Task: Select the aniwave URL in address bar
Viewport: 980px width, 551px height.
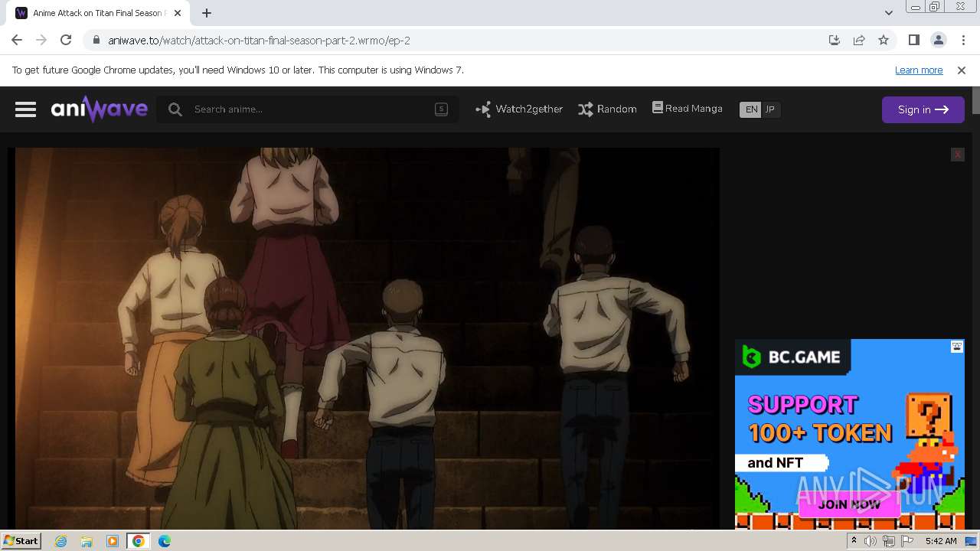Action: pyautogui.click(x=259, y=41)
